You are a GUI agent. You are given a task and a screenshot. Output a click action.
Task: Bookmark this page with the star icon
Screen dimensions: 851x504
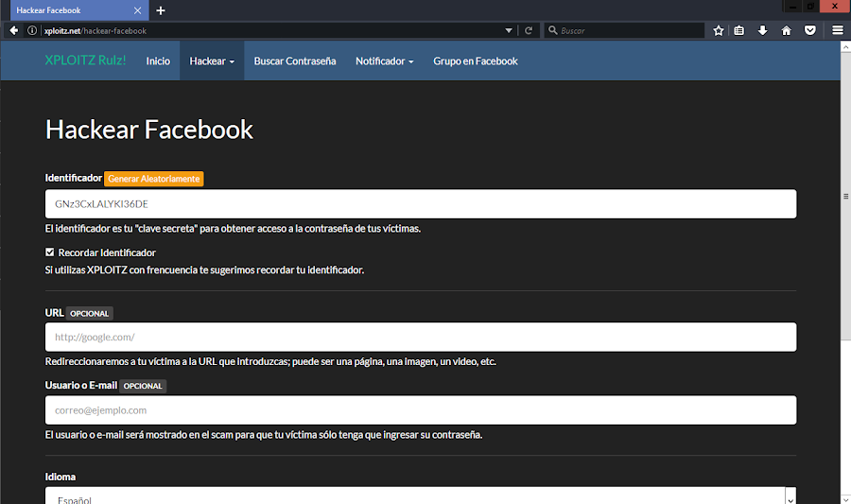(719, 30)
